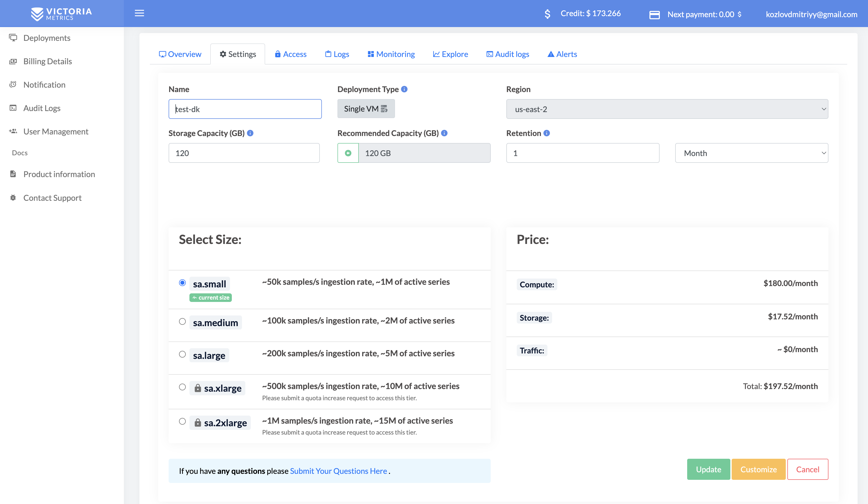This screenshot has height=504, width=868.
Task: Click the Storage Capacity info icon
Action: (x=250, y=133)
